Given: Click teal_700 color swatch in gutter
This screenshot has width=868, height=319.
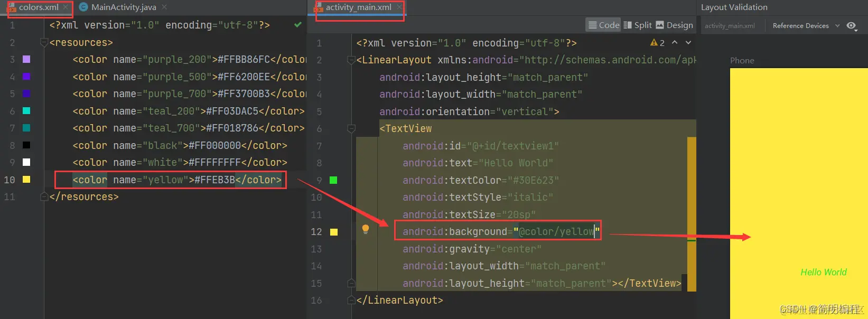Looking at the screenshot, I should pyautogui.click(x=26, y=128).
